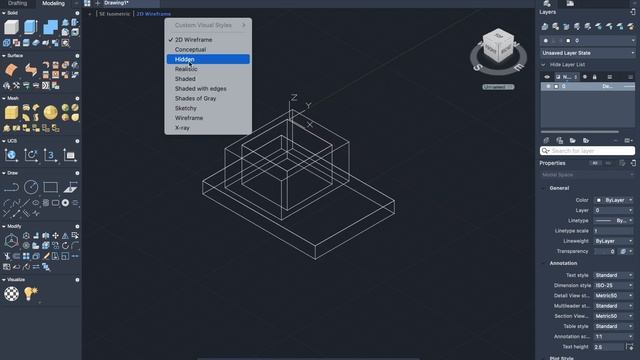This screenshot has height=360, width=640.
Task: Click the eye column header in layer list
Action: point(547,77)
